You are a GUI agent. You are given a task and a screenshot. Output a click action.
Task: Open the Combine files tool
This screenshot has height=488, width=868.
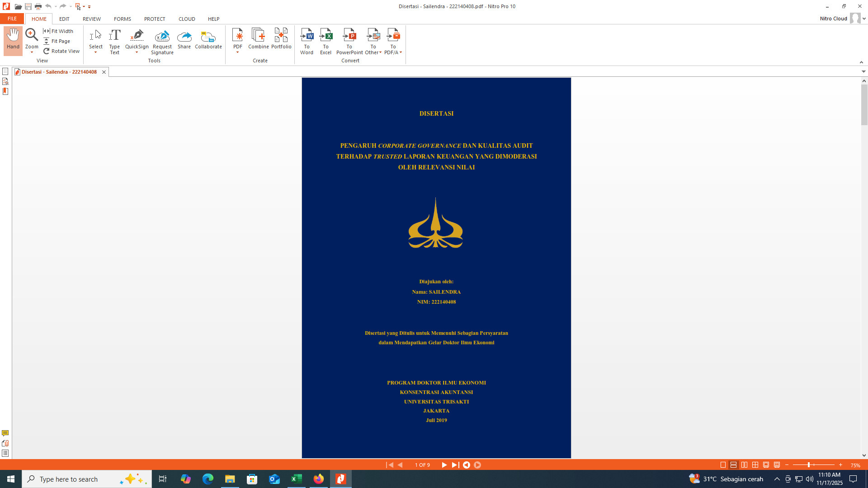tap(258, 36)
